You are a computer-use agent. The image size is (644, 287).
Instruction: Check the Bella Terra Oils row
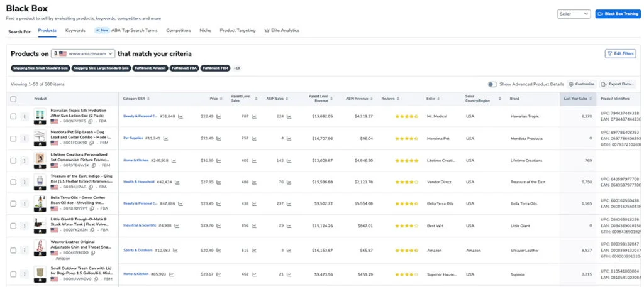tap(14, 203)
